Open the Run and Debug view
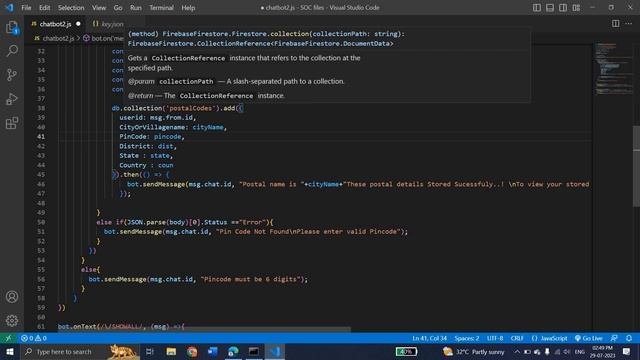The image size is (640, 360). click(12, 99)
